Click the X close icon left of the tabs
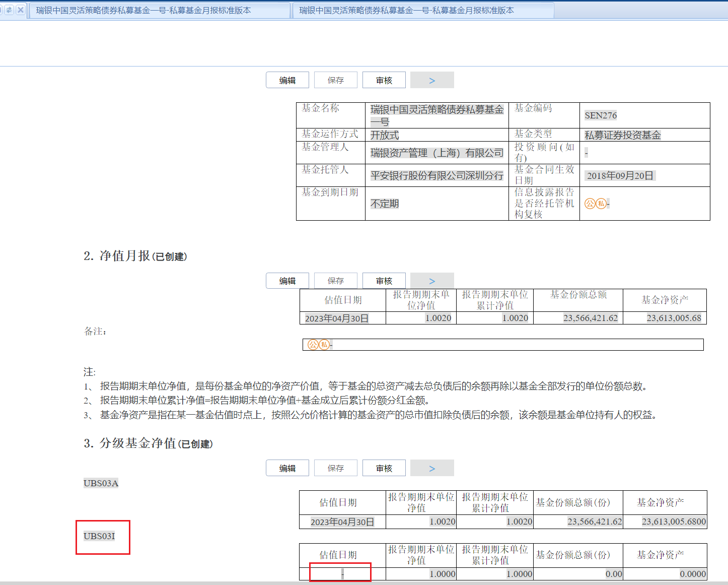 coord(21,10)
